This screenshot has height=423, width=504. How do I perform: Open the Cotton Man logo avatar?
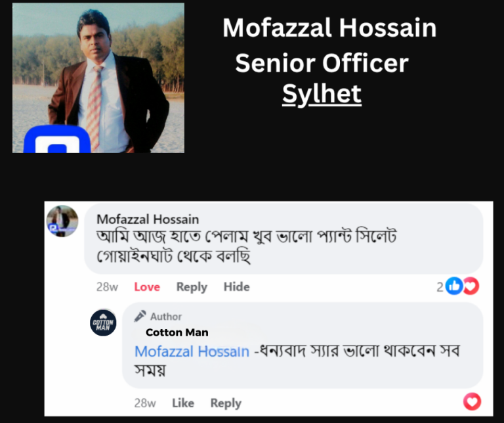[103, 323]
